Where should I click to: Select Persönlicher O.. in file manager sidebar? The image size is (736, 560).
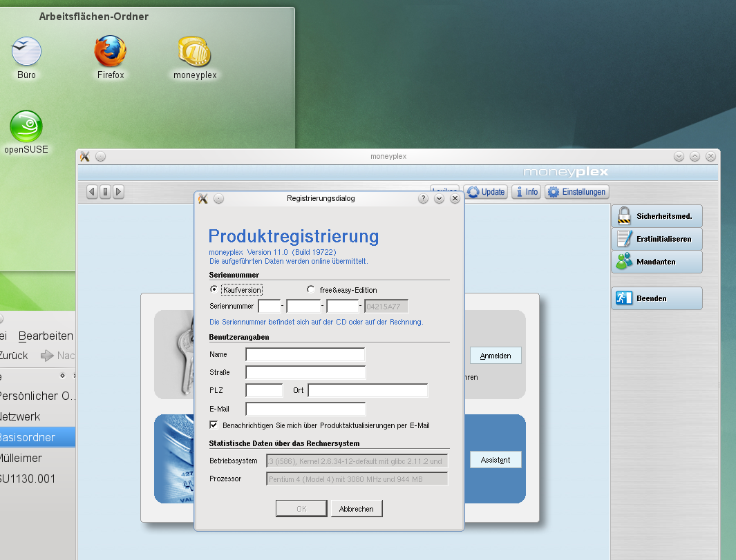tap(37, 396)
